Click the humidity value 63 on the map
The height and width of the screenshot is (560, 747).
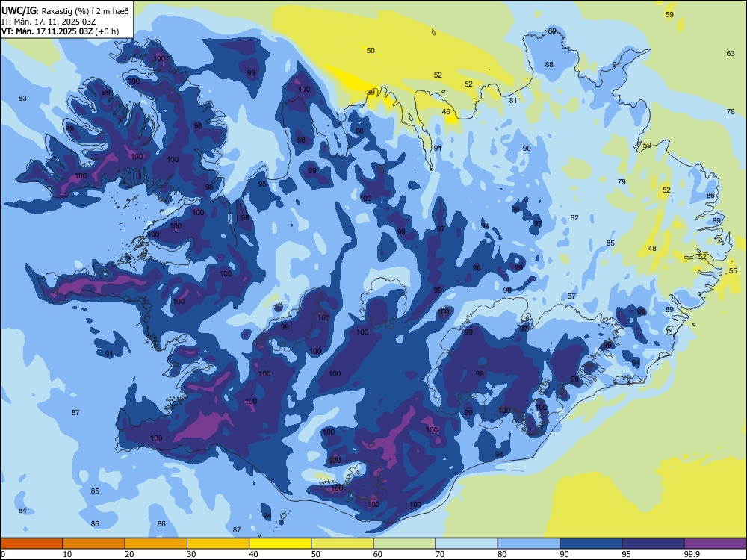coord(731,53)
